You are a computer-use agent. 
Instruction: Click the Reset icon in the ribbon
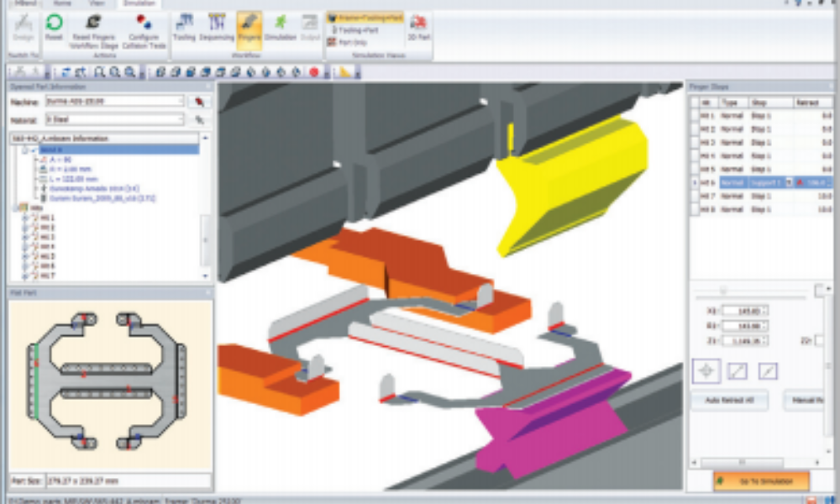[54, 26]
